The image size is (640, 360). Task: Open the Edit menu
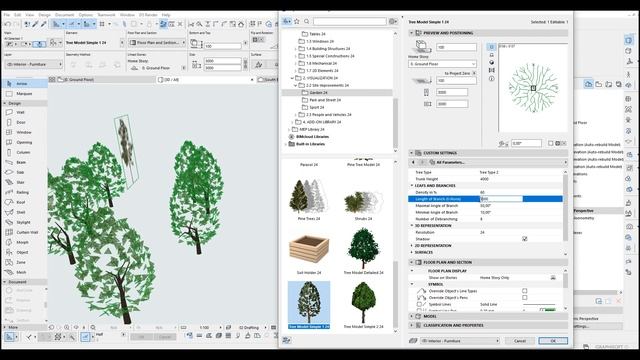click(x=18, y=15)
